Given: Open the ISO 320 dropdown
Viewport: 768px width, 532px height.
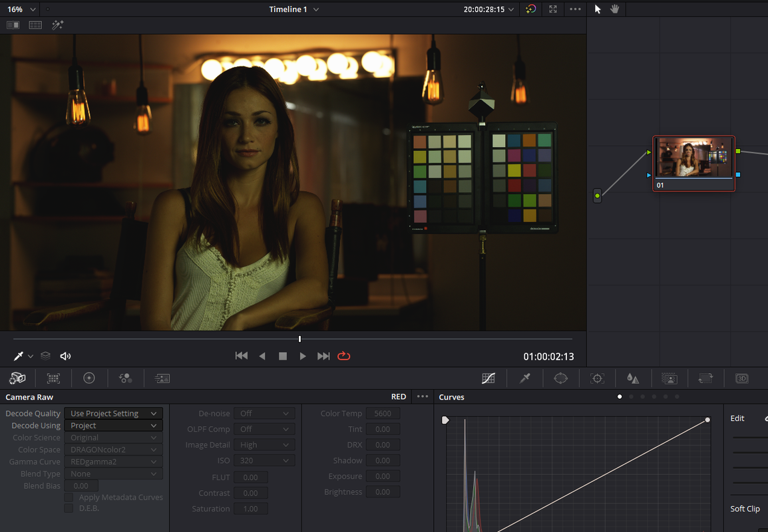Looking at the screenshot, I should point(264,461).
